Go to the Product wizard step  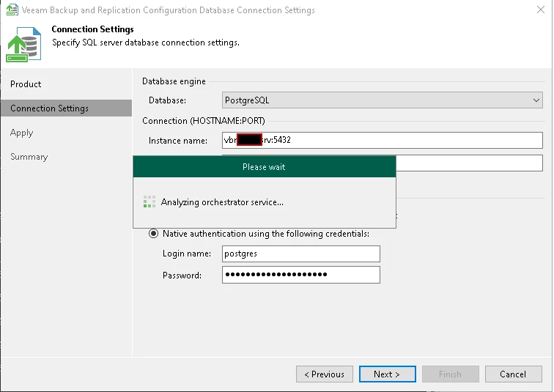click(x=26, y=84)
